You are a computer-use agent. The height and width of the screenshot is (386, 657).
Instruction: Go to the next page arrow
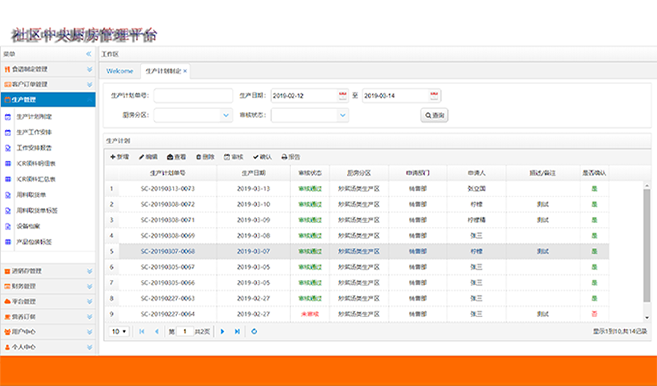[222, 331]
